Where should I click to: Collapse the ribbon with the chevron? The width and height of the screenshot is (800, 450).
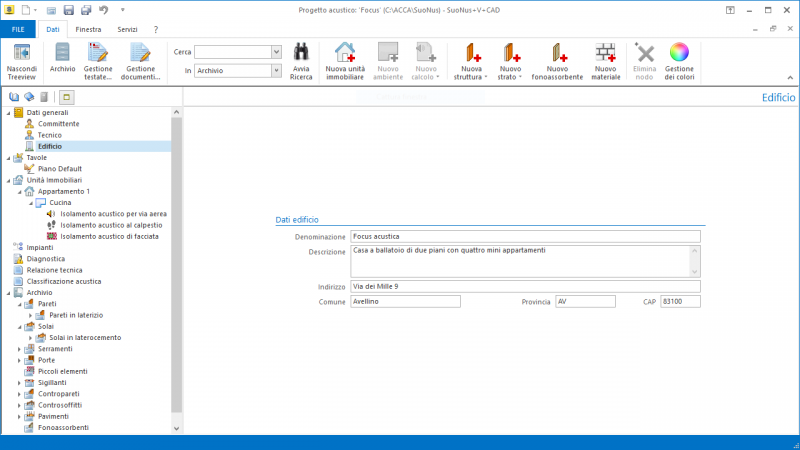coord(790,78)
